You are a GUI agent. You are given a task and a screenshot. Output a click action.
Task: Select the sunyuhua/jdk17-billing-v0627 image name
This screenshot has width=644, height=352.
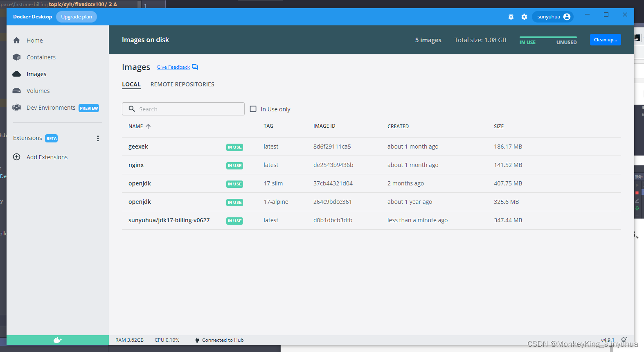click(169, 220)
